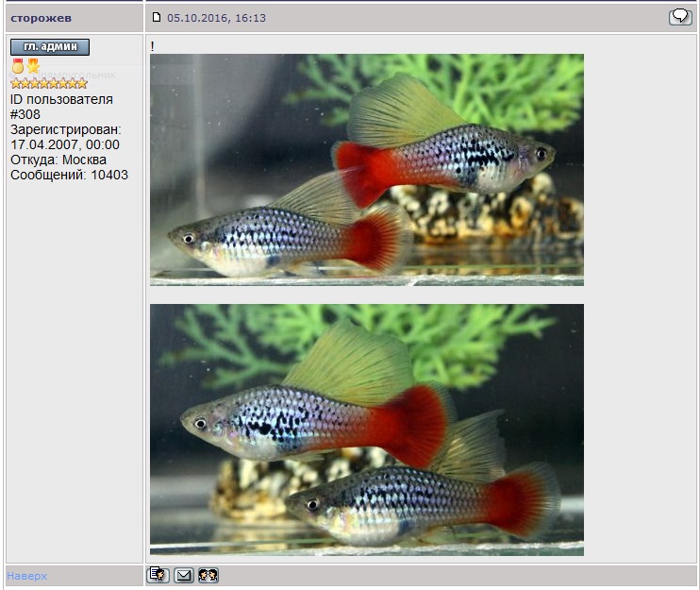Open the first fish photo

tap(366, 169)
